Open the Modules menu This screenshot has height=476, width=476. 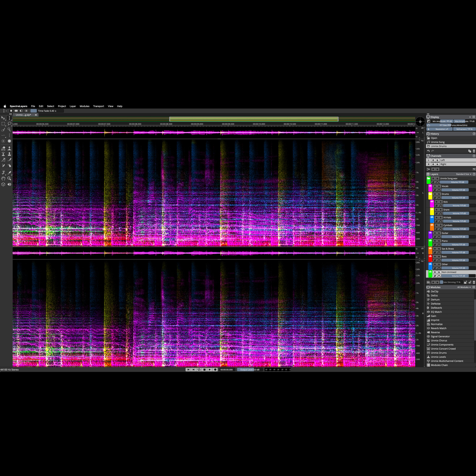(85, 106)
